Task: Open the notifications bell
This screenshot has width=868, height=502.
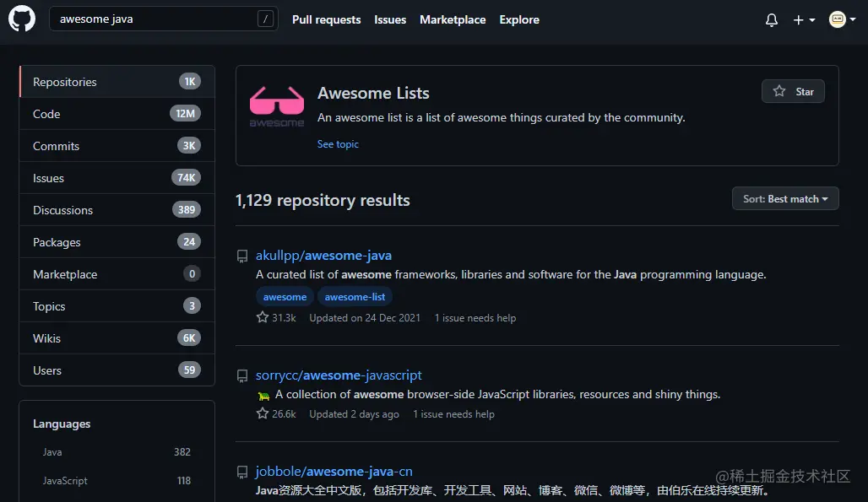Action: tap(772, 20)
